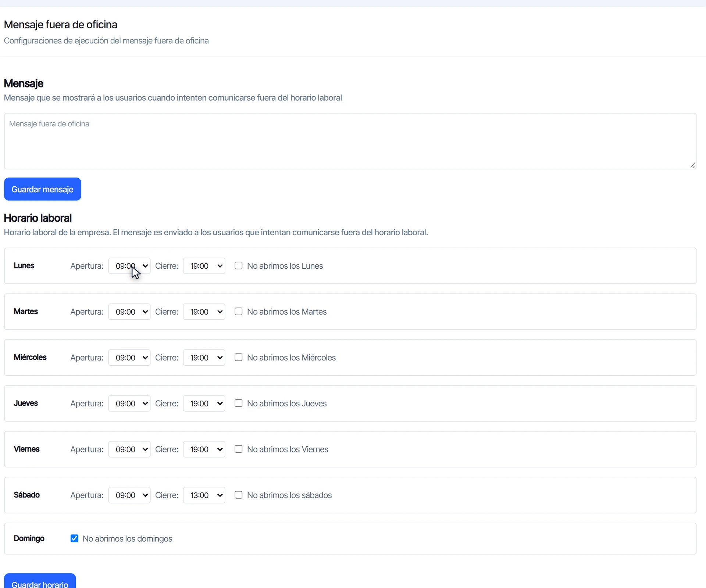Open the Lunes Apertura time dropdown
This screenshot has height=588, width=706.
click(129, 266)
